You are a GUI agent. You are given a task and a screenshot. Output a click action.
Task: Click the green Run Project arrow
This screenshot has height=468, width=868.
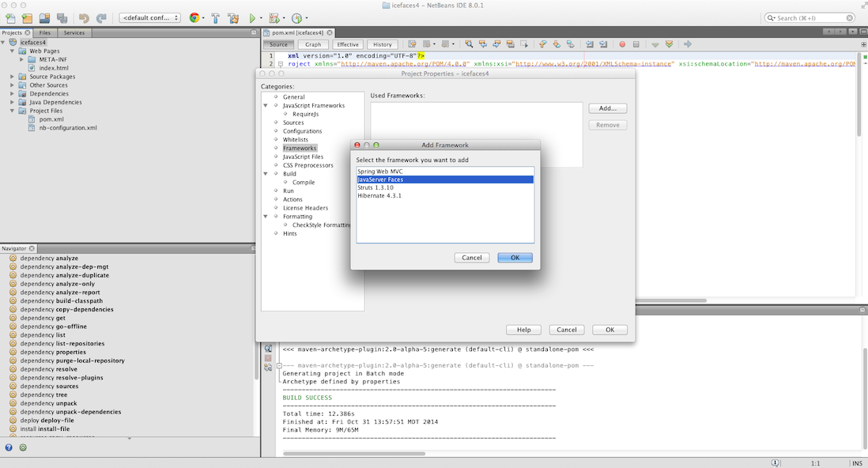coord(252,17)
